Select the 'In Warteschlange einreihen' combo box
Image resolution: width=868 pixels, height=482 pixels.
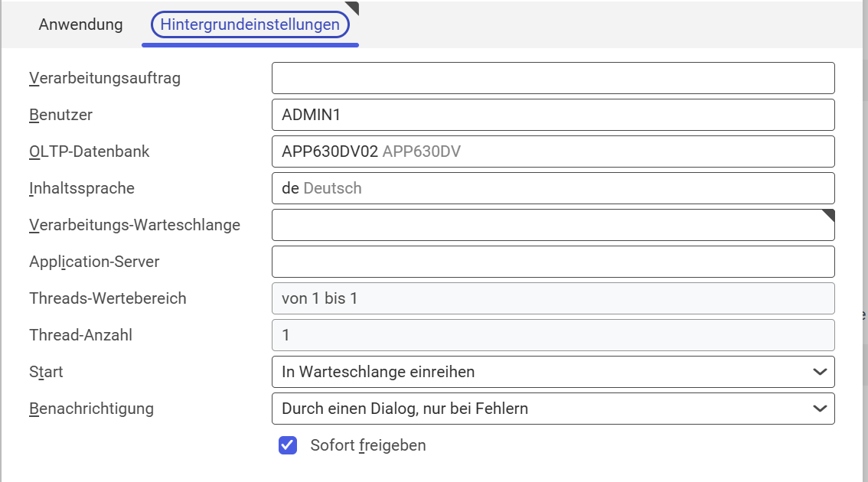[x=553, y=372]
